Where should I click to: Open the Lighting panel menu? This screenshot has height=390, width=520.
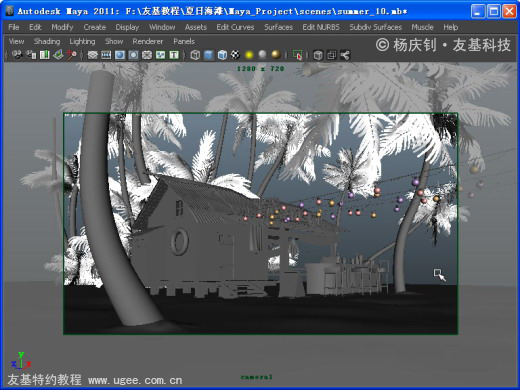pos(82,41)
